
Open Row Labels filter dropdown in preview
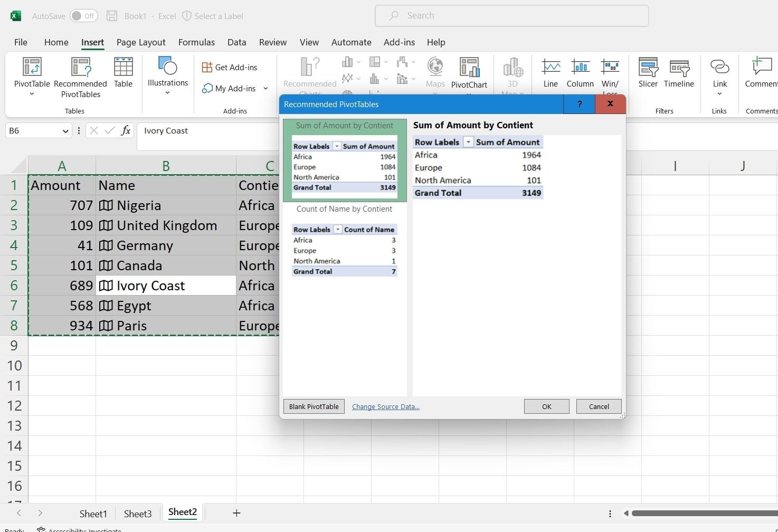[468, 142]
